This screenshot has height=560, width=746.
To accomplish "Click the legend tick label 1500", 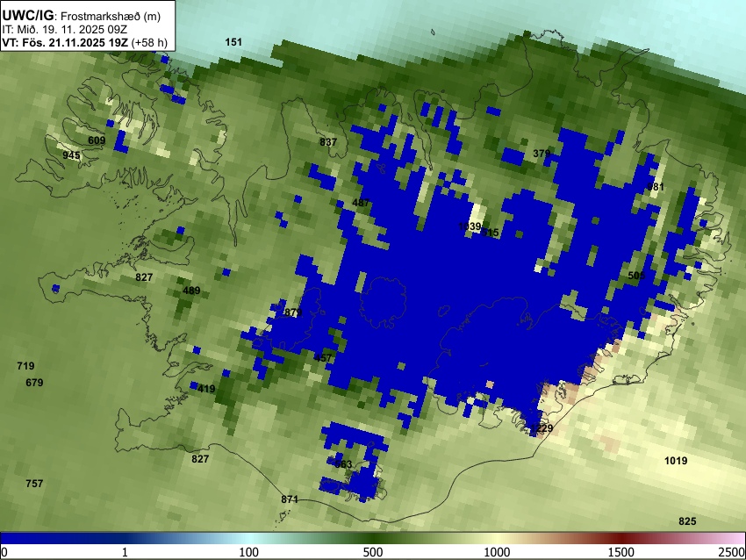I will coord(621,552).
